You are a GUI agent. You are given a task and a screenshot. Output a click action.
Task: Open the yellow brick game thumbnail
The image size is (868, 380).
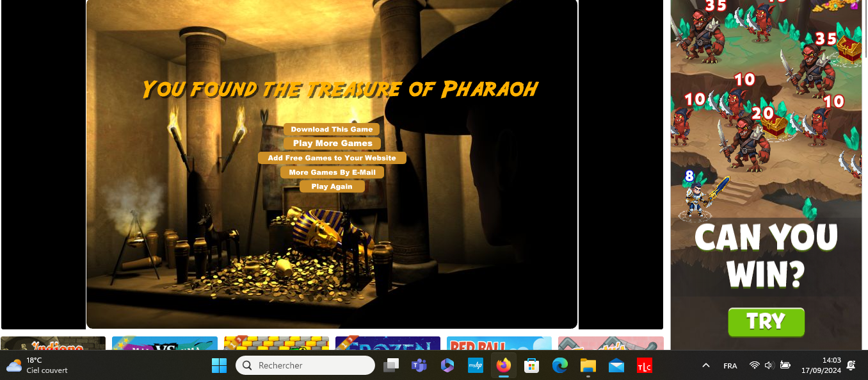point(276,343)
